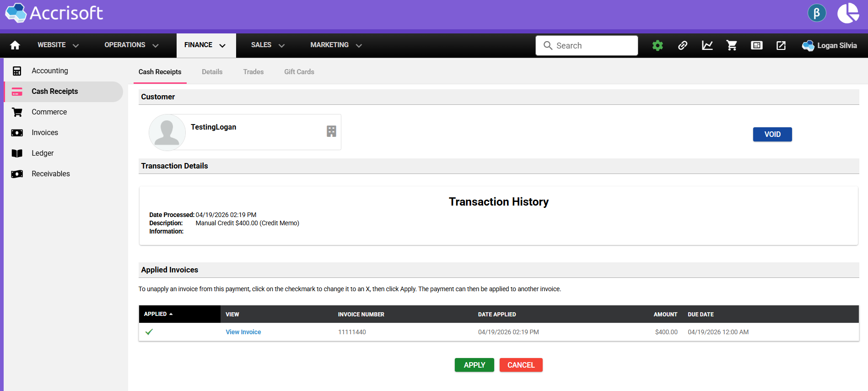Switch to the Gift Cards tab
Viewport: 868px width, 391px height.
pos(299,72)
